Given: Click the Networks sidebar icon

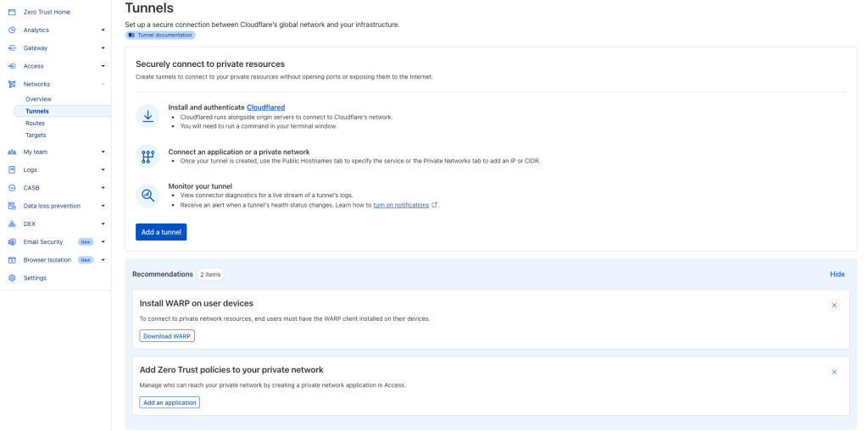Looking at the screenshot, I should click(12, 84).
